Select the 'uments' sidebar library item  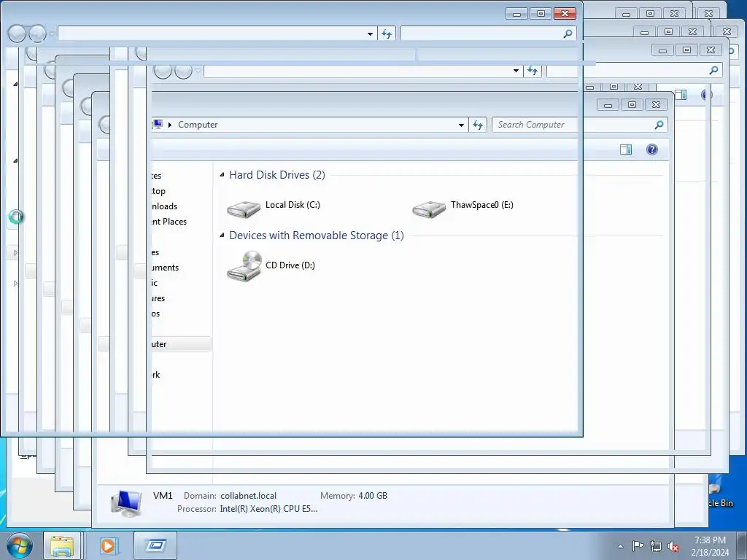165,268
